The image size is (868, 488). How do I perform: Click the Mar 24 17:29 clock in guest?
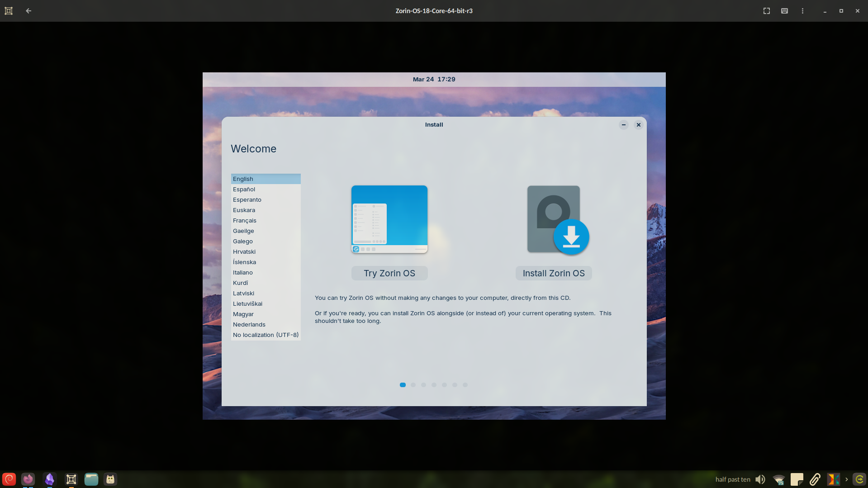click(x=434, y=79)
